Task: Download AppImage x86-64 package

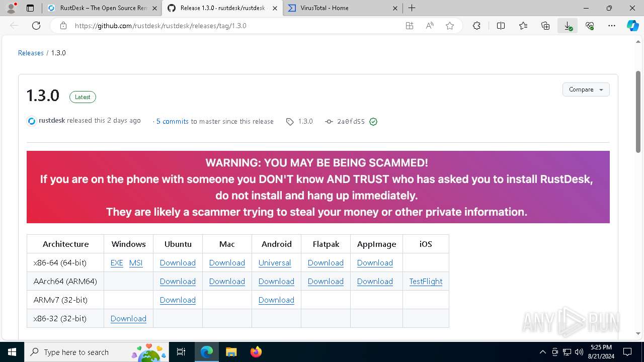Action: (375, 263)
